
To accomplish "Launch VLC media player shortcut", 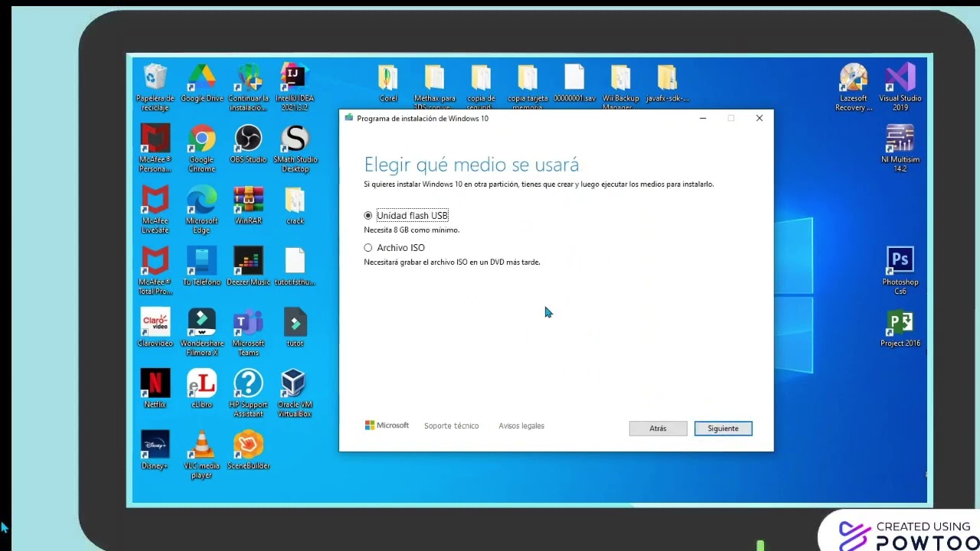I will pos(202,445).
